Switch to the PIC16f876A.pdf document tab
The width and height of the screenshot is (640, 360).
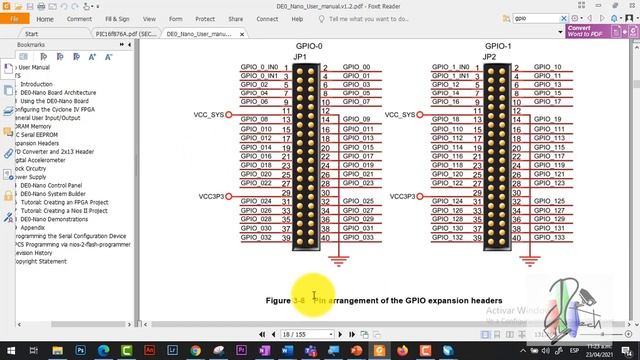coord(126,34)
